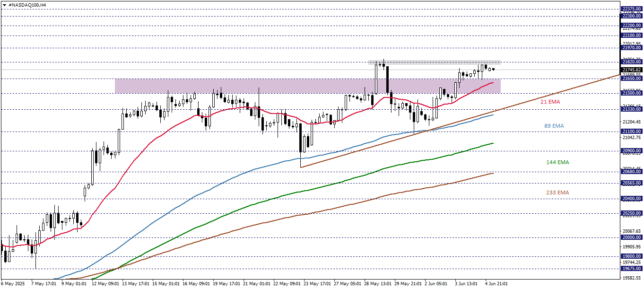Select the purple resistance zone rectangle
Screen dimensions: 644x289
tap(307, 86)
